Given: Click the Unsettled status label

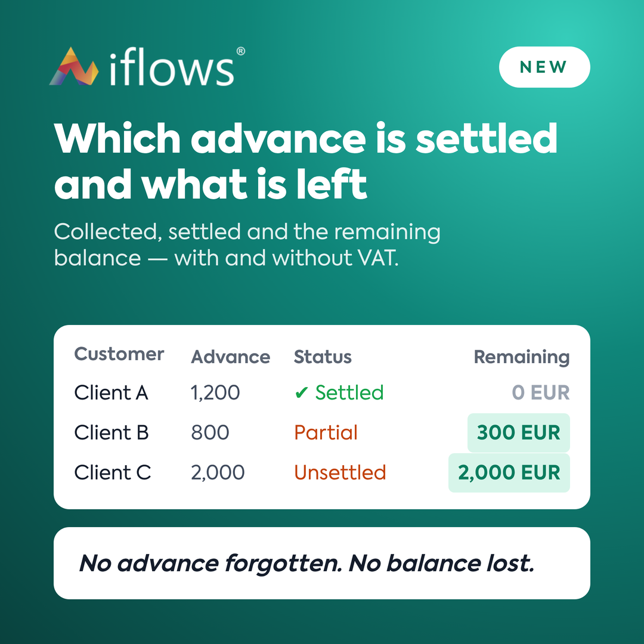Looking at the screenshot, I should (340, 472).
